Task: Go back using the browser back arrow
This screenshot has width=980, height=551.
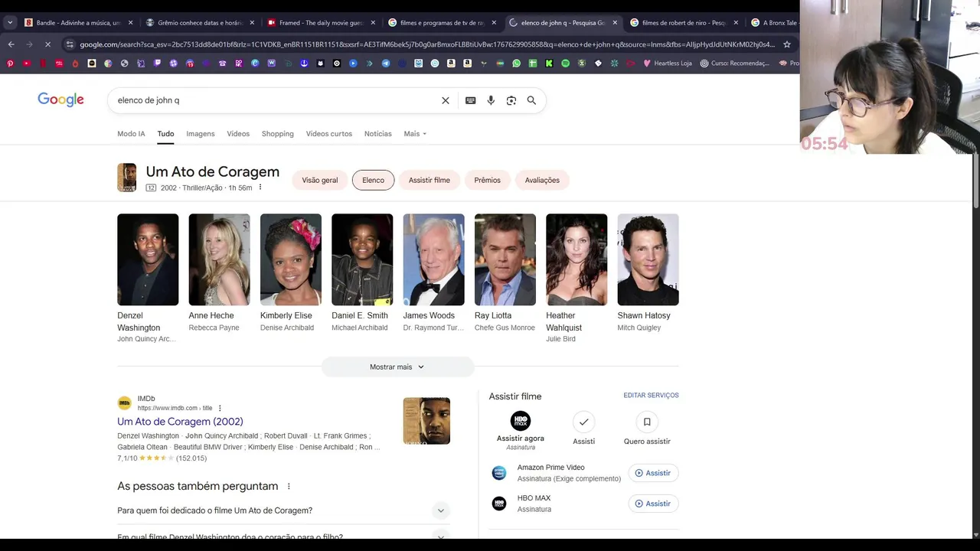Action: coord(11,44)
